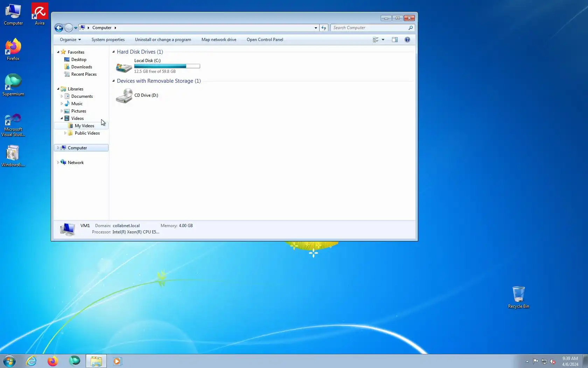The image size is (588, 368).
Task: Launch Supermium from the taskbar
Action: 74,361
